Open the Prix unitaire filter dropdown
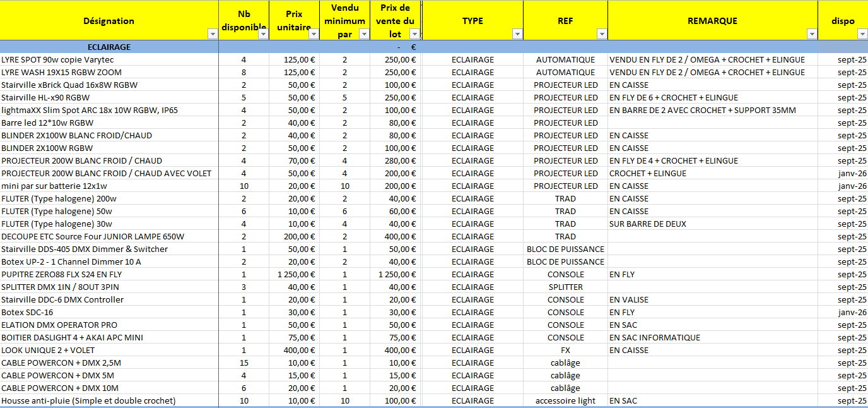 314,34
